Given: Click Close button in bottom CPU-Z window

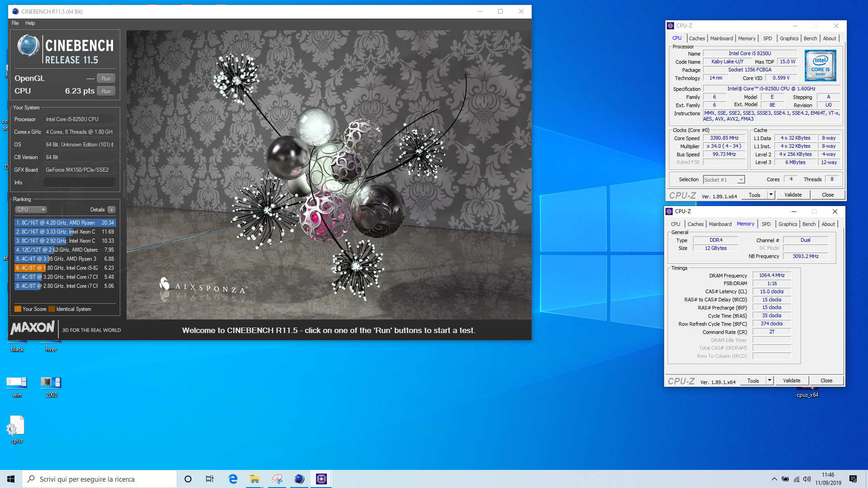Looking at the screenshot, I should click(x=826, y=381).
